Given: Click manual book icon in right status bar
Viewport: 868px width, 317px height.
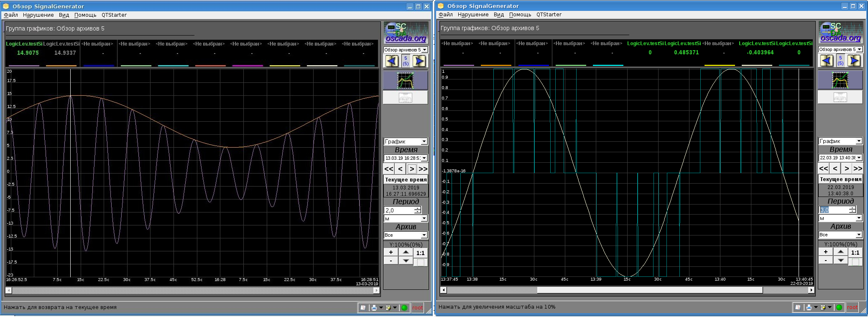Looking at the screenshot, I should 798,307.
